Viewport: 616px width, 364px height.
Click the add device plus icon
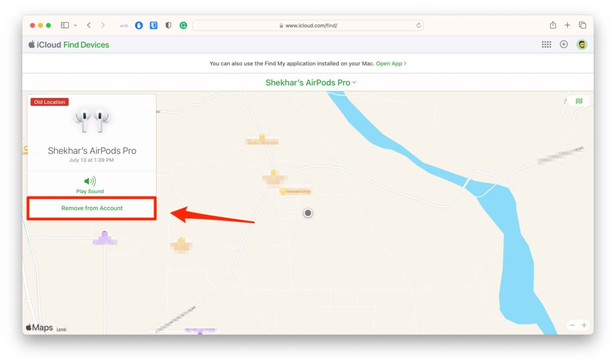tap(564, 45)
